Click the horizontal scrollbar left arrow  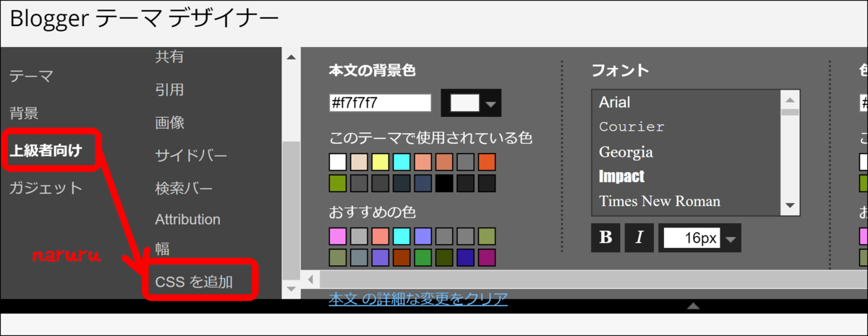(310, 279)
